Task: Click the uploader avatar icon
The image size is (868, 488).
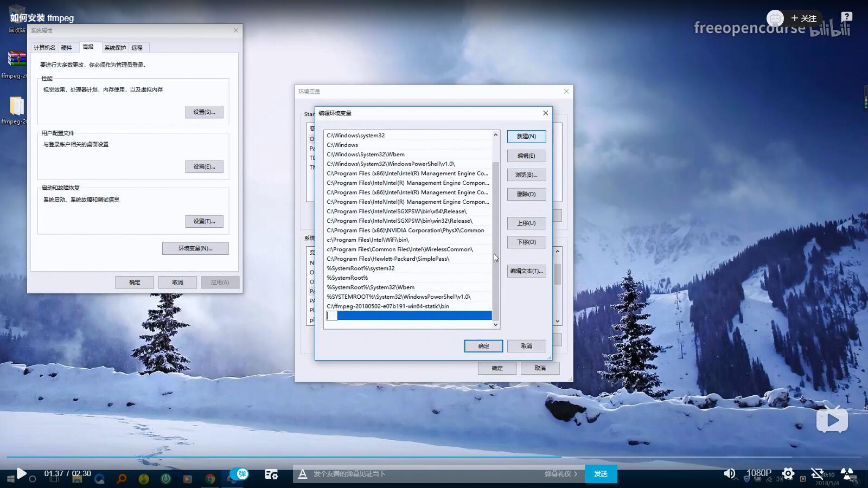Action: click(x=775, y=18)
